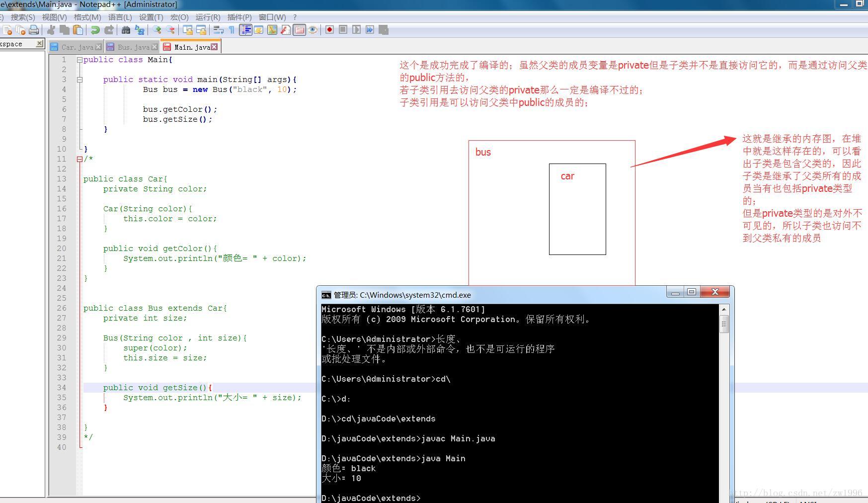Toggle synchronized vertical scrolling icon
This screenshot has height=503, width=868.
tap(188, 30)
